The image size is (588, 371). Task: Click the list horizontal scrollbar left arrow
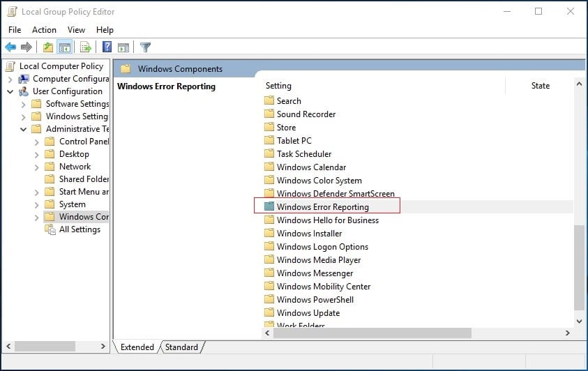[267, 333]
